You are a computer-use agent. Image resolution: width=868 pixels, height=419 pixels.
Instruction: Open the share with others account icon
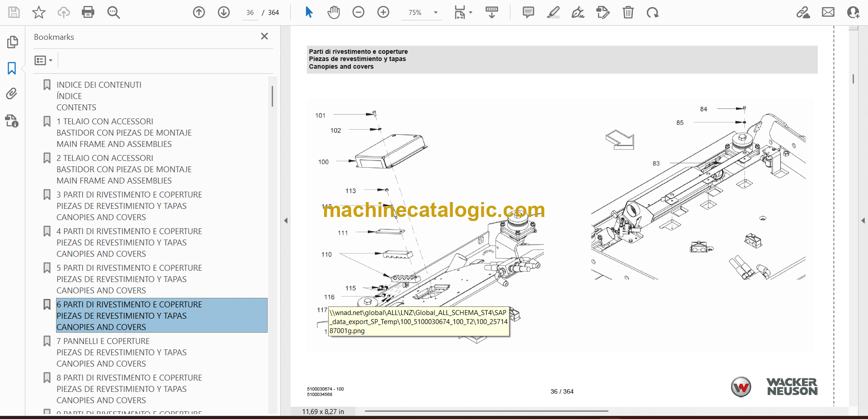tap(854, 12)
